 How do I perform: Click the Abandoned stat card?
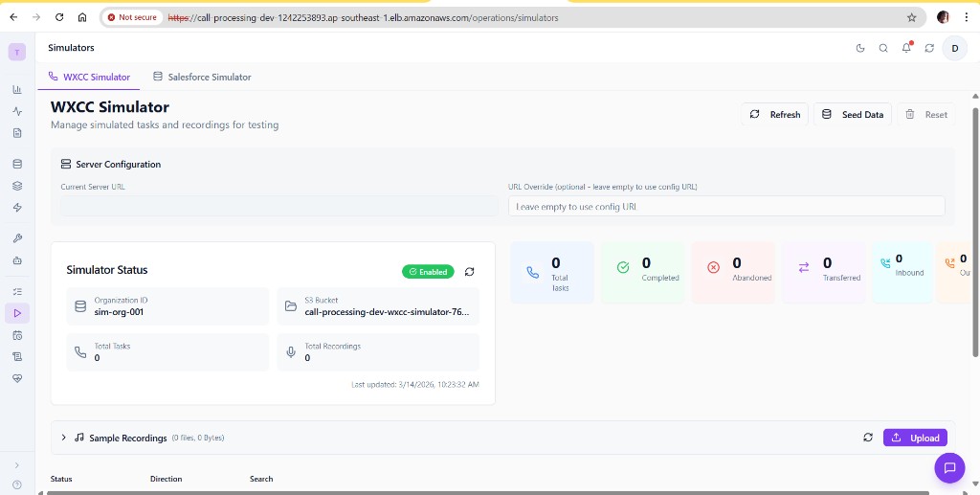733,273
